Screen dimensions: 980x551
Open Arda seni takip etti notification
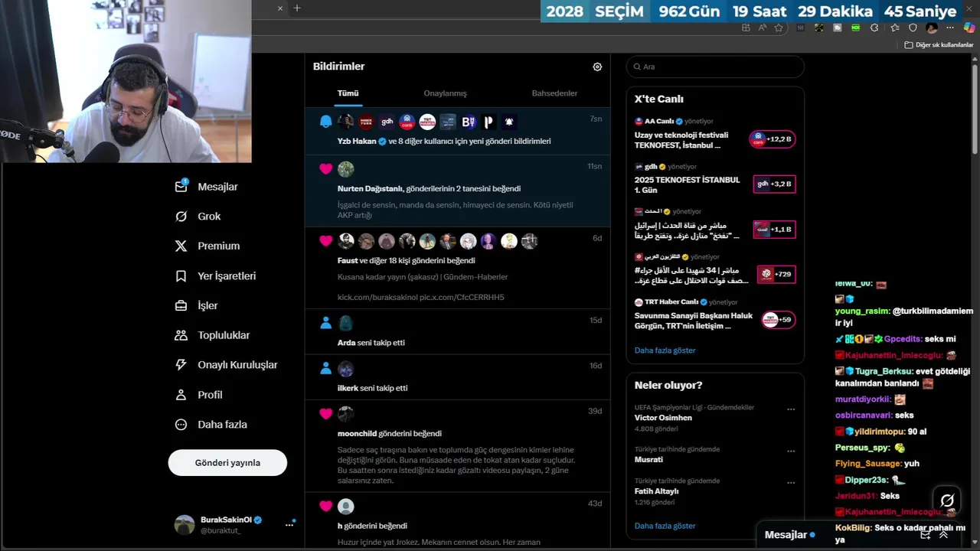click(457, 331)
